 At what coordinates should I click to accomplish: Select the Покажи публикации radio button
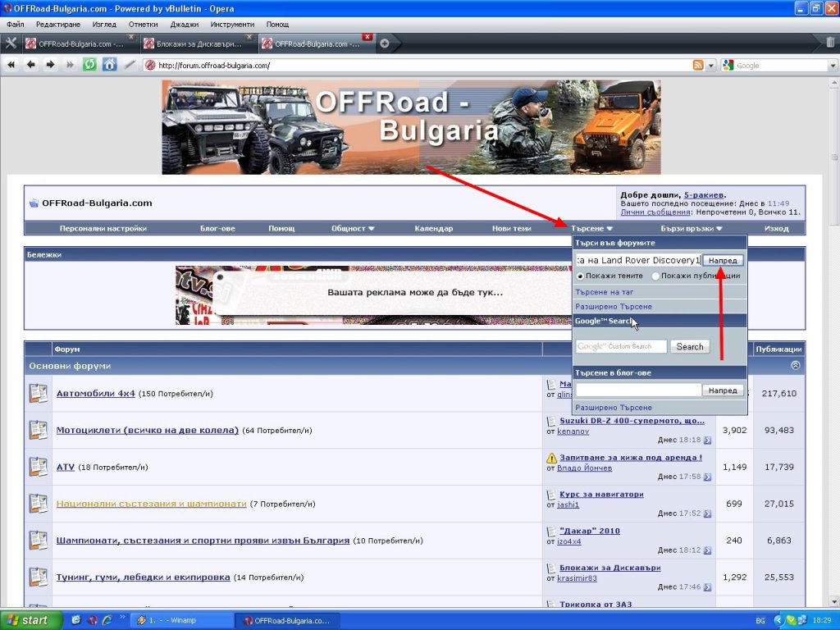point(655,276)
